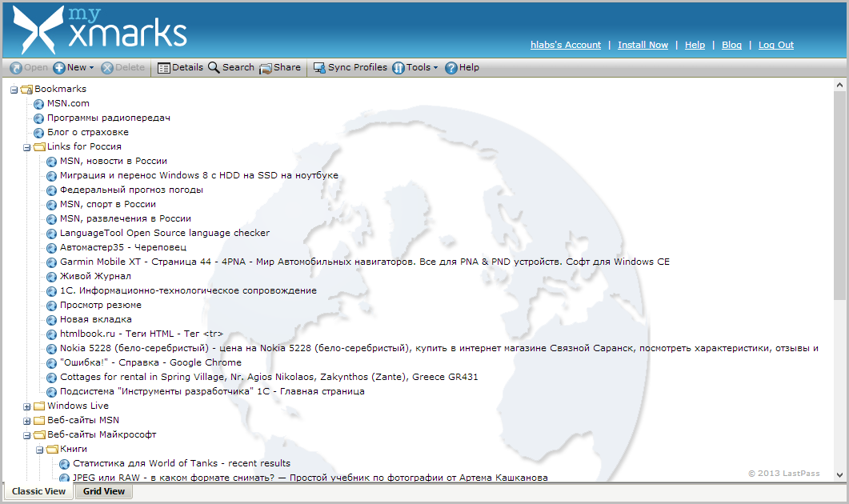This screenshot has width=849, height=504.
Task: Click the scrollbar down arrow
Action: tap(839, 474)
